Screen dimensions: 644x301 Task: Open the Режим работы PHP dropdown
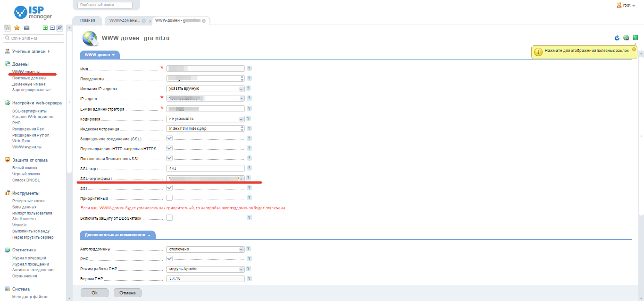pyautogui.click(x=205, y=269)
